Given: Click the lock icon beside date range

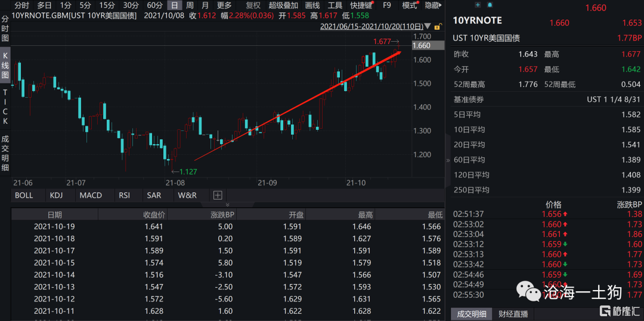Looking at the screenshot, I should [436, 26].
